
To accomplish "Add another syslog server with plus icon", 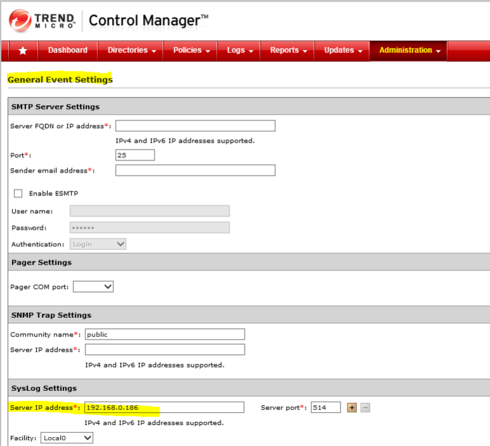I will pyautogui.click(x=352, y=407).
